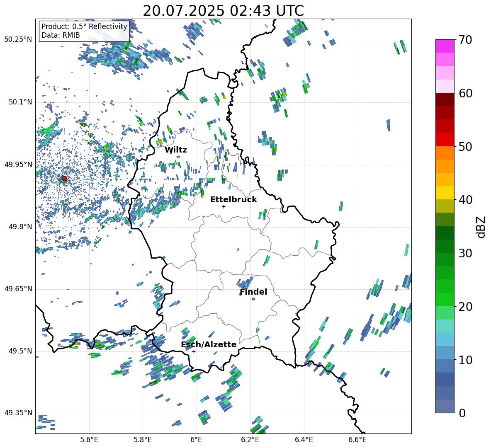The width and height of the screenshot is (491, 448).
Task: Click the Wiltz station cross marker
Action: [x=178, y=157]
